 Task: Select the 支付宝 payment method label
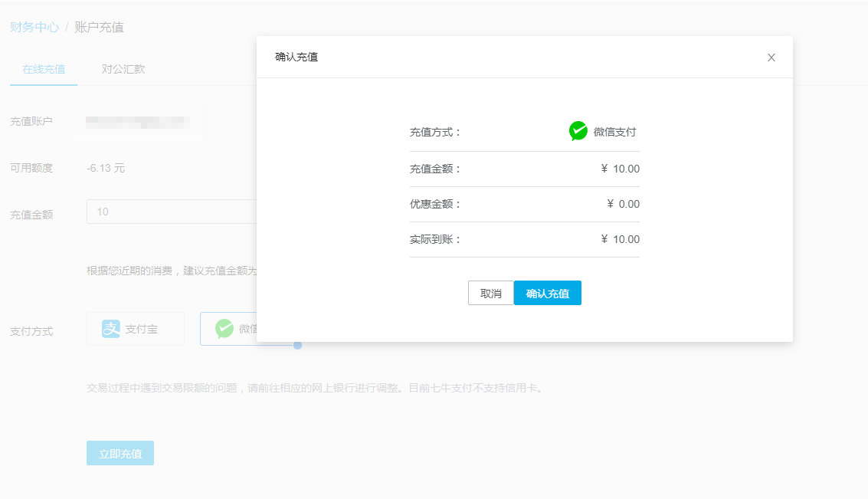[142, 329]
